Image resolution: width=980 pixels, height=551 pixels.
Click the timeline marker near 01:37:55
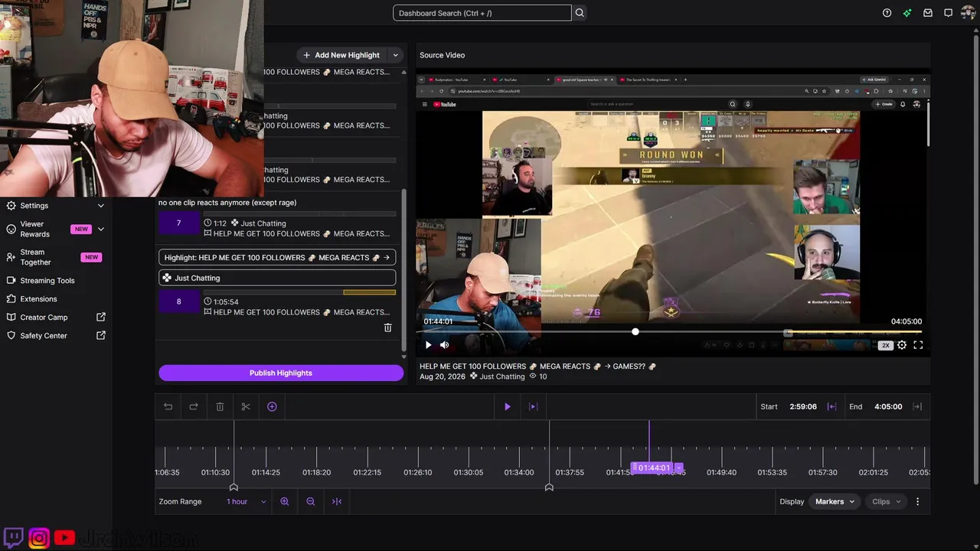(549, 487)
